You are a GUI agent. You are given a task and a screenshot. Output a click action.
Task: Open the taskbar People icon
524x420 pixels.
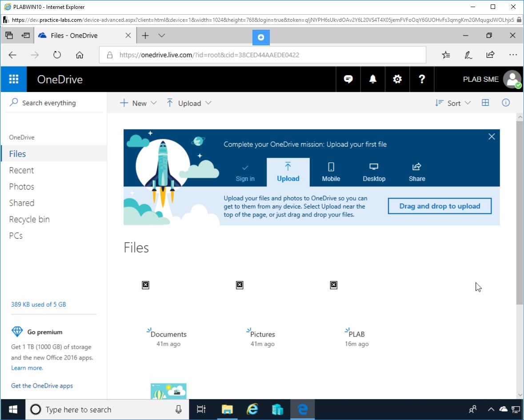coord(472,409)
